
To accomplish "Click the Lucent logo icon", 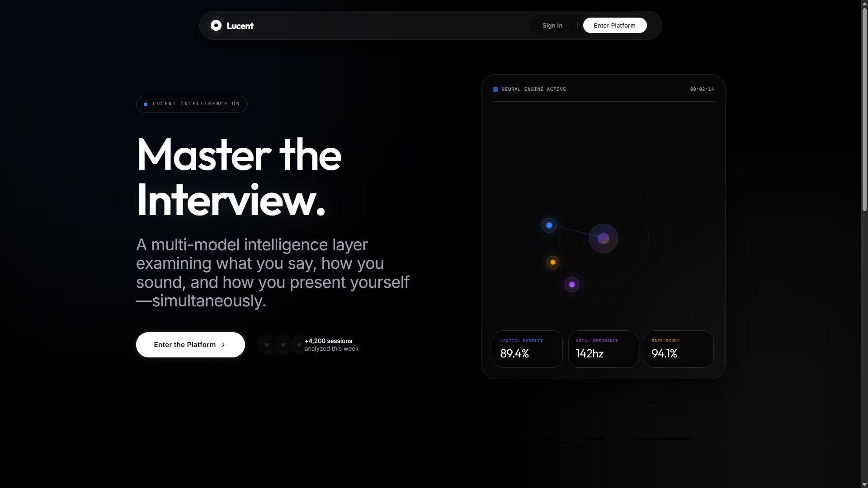I will coord(216,25).
